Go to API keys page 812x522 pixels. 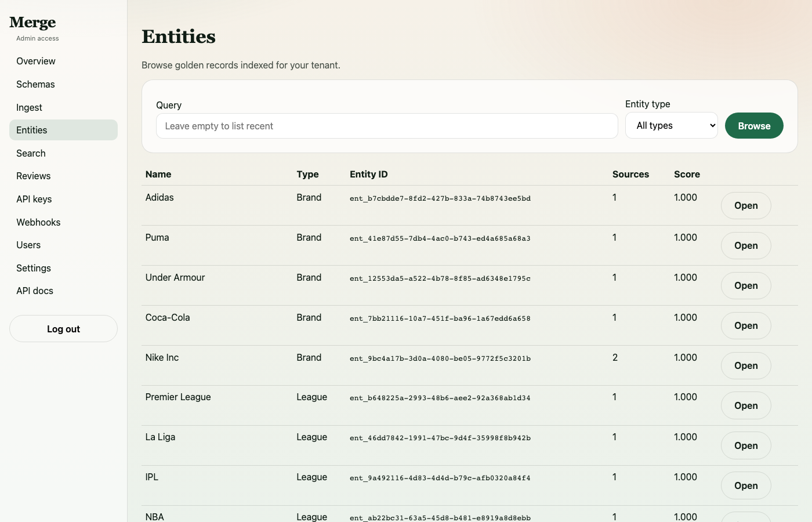click(63, 199)
